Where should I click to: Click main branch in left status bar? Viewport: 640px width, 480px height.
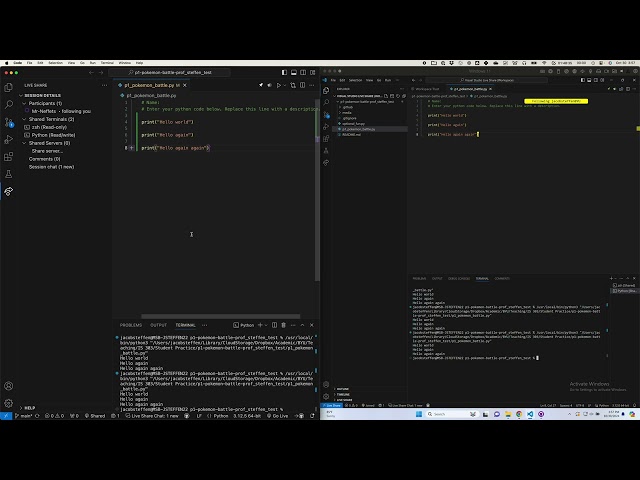23,416
